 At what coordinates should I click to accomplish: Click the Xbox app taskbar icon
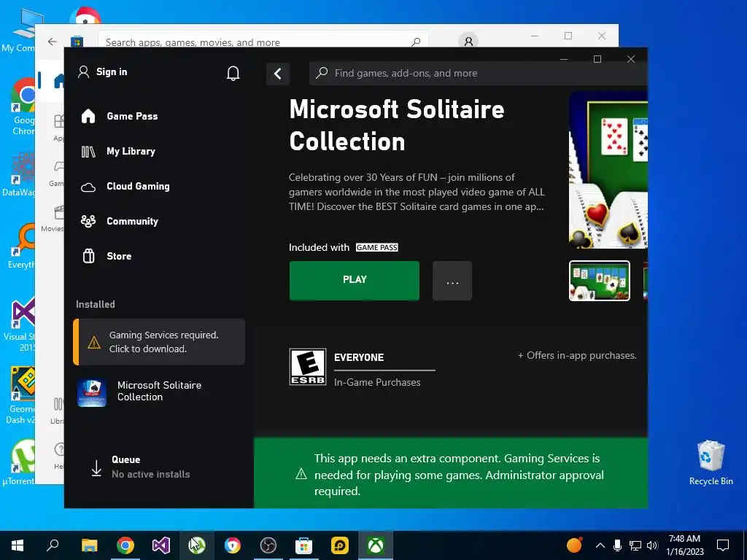[x=376, y=545]
